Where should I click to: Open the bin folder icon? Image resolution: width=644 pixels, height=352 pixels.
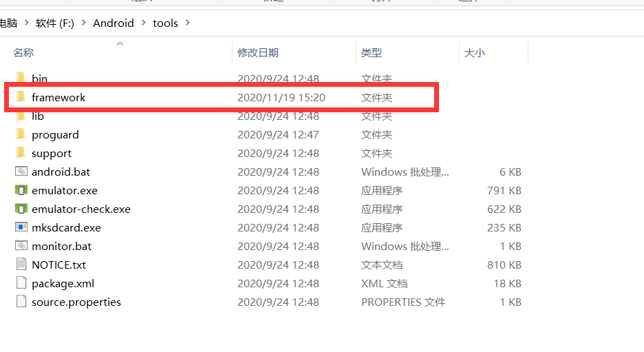pyautogui.click(x=21, y=77)
